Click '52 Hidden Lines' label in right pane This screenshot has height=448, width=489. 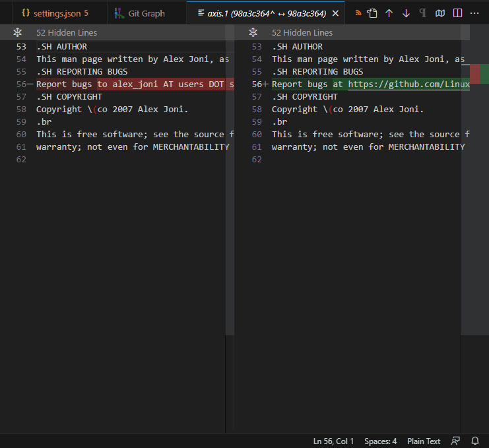click(x=302, y=32)
